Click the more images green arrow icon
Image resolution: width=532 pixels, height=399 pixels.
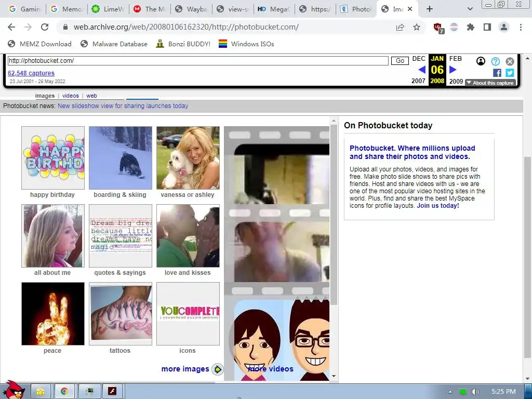coord(218,369)
